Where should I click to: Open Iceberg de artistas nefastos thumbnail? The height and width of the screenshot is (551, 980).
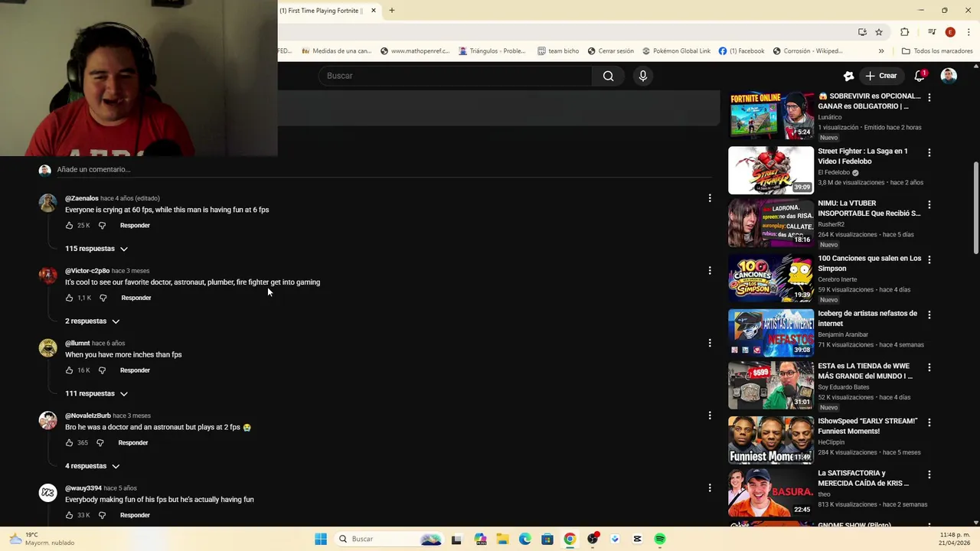pyautogui.click(x=771, y=333)
